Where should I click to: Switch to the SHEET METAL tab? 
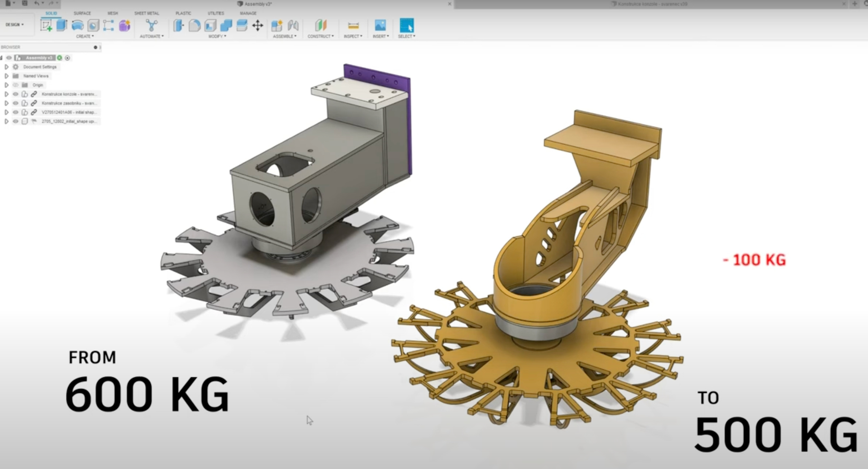[147, 13]
